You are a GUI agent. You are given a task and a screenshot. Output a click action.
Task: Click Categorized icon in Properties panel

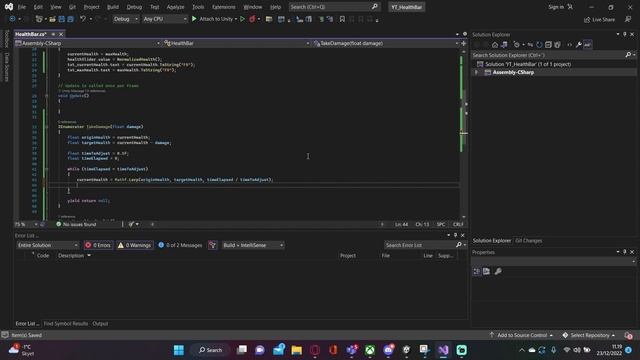(477, 271)
